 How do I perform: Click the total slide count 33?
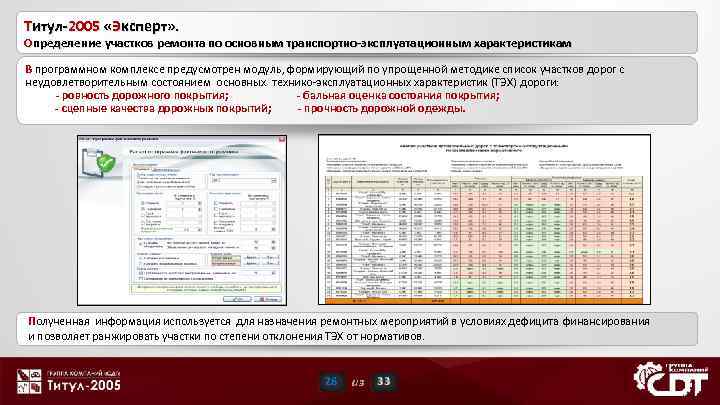coord(383,381)
